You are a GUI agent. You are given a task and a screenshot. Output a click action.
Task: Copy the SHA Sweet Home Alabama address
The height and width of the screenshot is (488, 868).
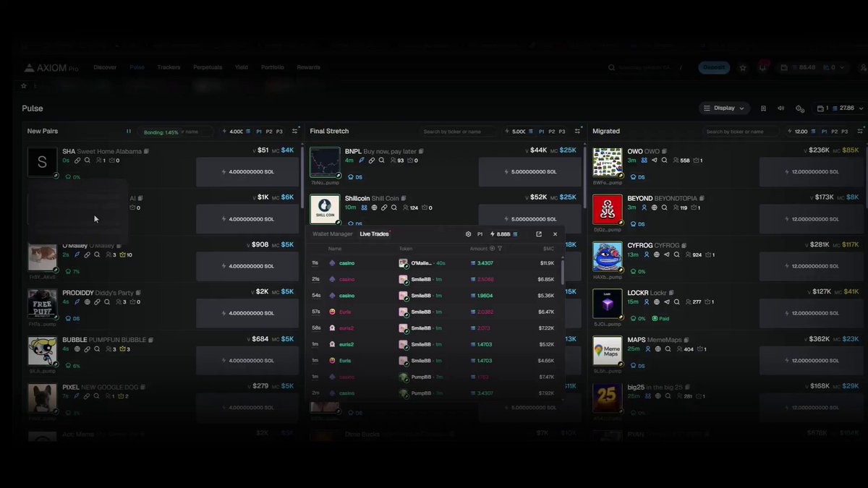pos(146,151)
